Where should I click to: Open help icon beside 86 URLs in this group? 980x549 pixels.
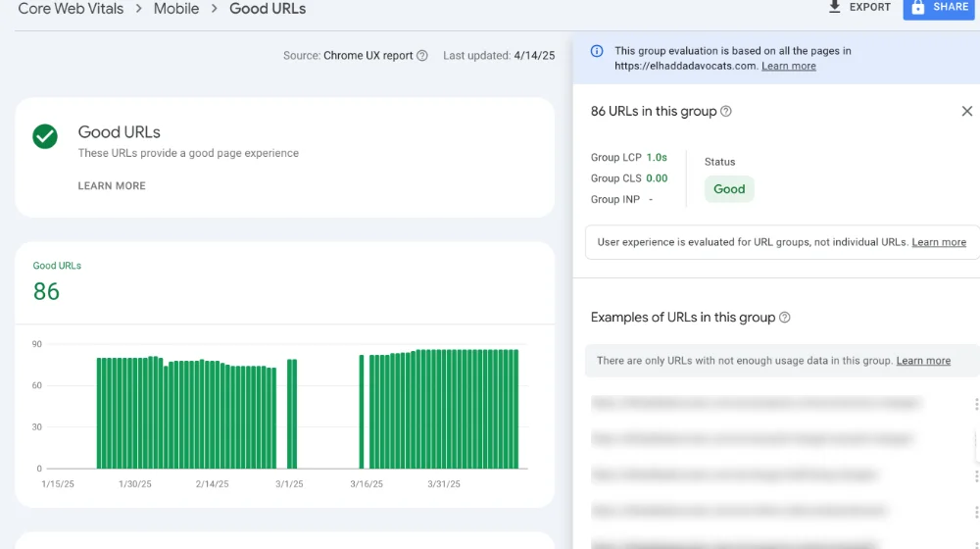(x=725, y=112)
